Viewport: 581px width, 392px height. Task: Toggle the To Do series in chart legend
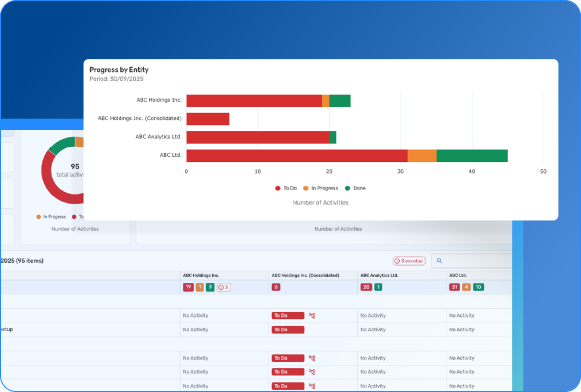[x=286, y=188]
